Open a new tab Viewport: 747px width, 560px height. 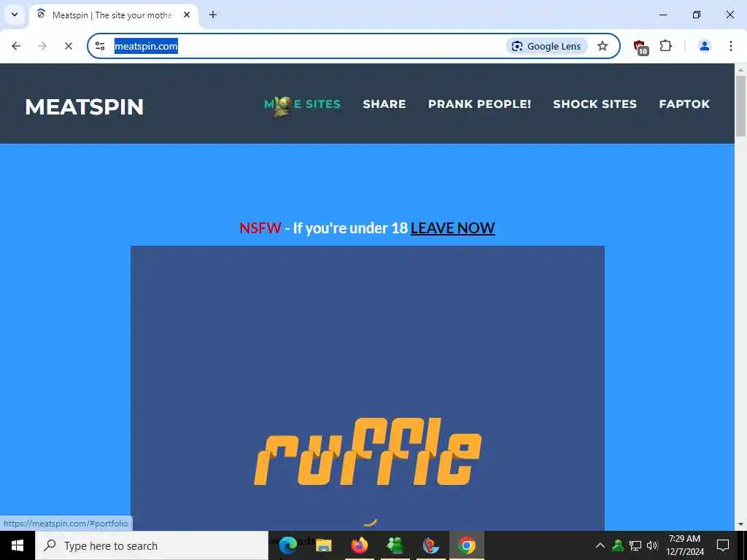point(213,15)
